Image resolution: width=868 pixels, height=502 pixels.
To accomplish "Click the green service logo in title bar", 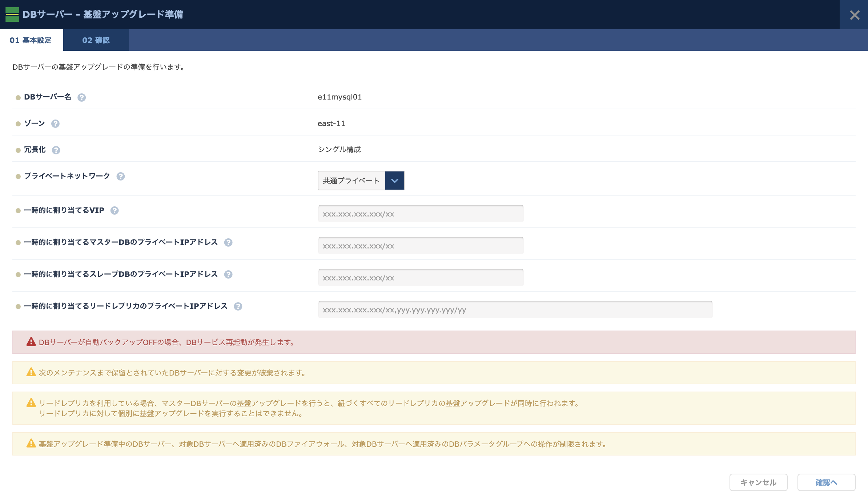I will coord(12,15).
